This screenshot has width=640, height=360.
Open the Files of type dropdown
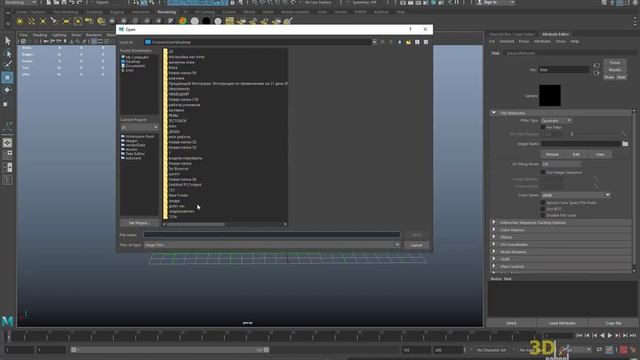point(272,245)
